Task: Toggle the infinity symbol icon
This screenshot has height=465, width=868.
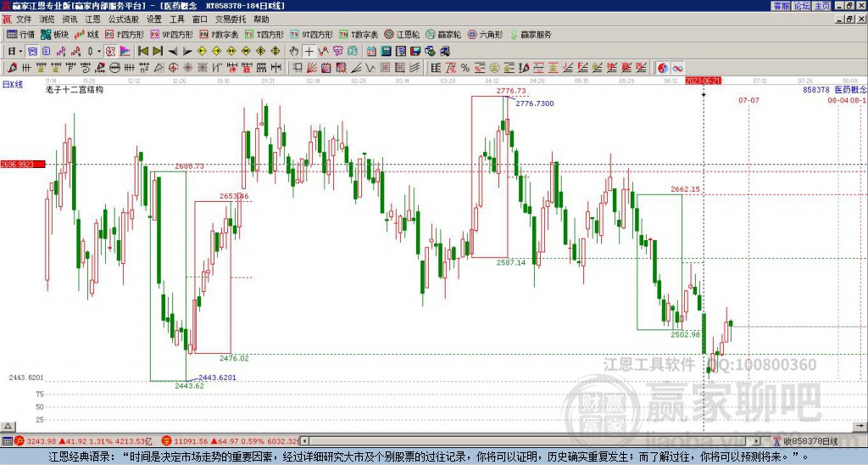Action: click(x=677, y=68)
